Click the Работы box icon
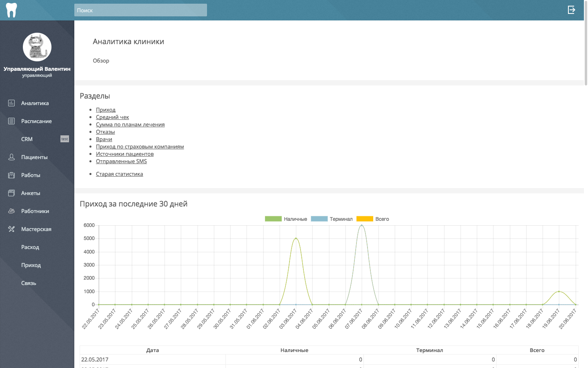Screen dimensions: 588x368 11,175
